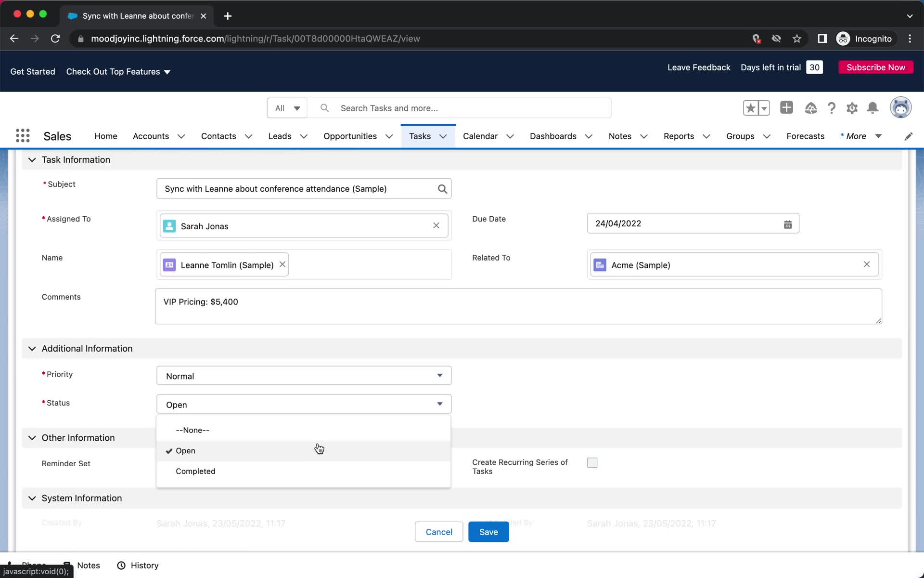
Task: Click the Sarah Jonas user icon
Action: click(169, 226)
